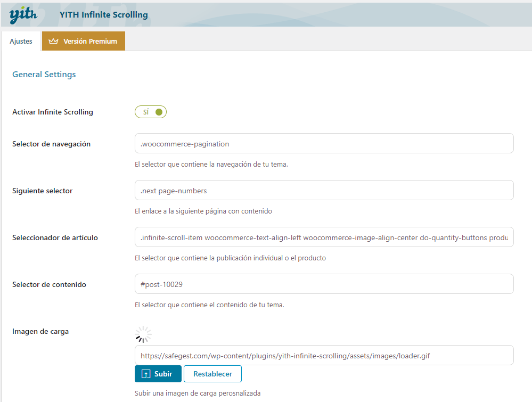
Task: Click the Selector de contenido field
Action: [324, 284]
